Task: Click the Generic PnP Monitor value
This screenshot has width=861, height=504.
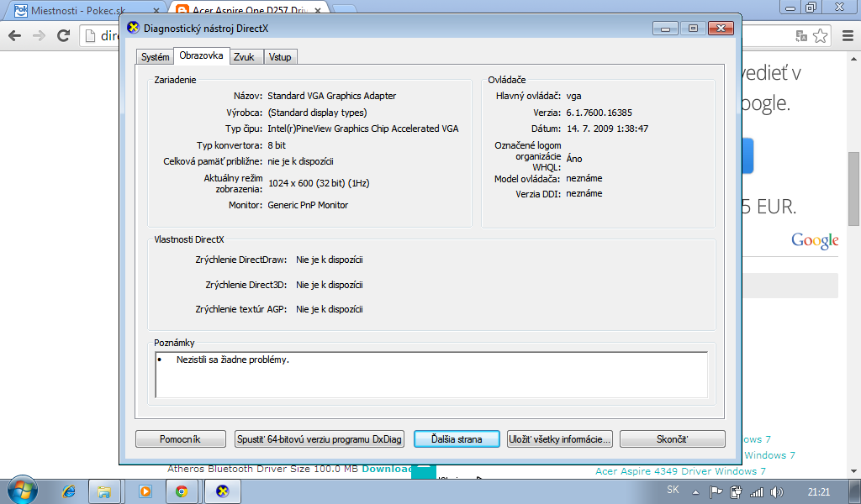Action: click(x=308, y=205)
